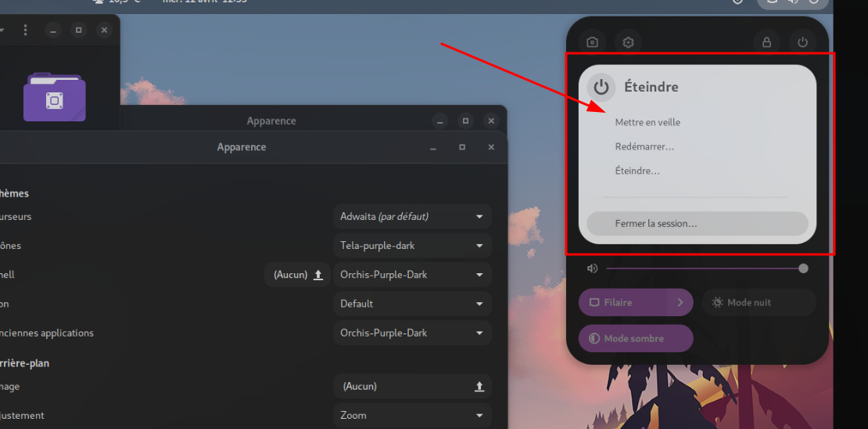Close the front Apparence window
Viewport: 868px width, 429px height.
[491, 147]
